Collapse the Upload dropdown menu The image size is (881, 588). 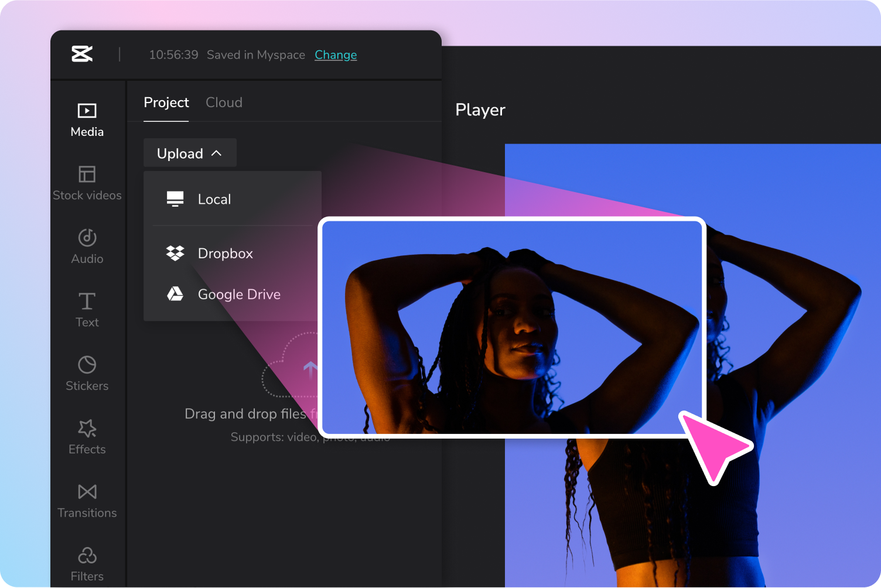190,153
